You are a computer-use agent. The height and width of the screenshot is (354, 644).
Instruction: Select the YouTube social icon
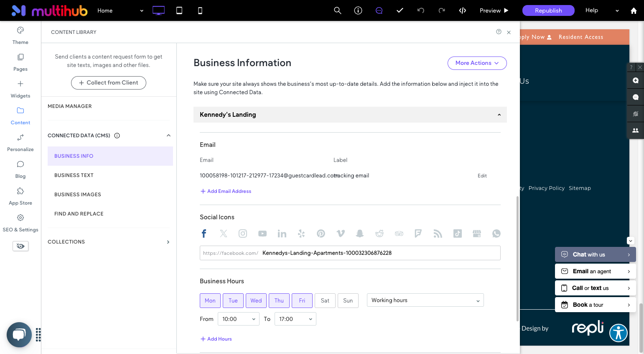point(262,233)
